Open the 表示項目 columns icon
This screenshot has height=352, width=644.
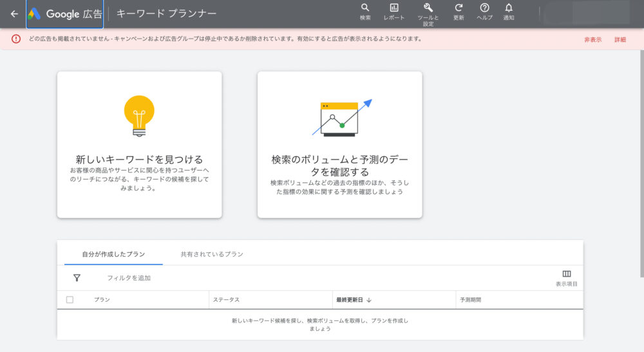pos(567,274)
